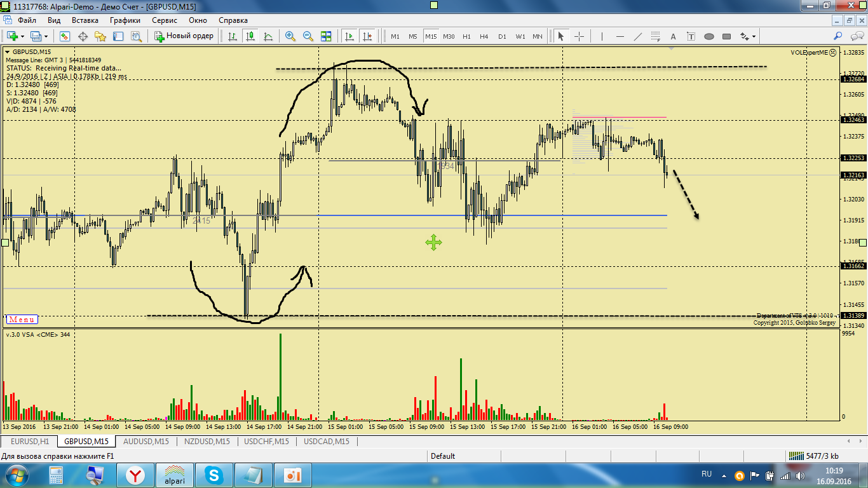868x488 pixels.
Task: Set timeframe to H4
Action: (484, 36)
